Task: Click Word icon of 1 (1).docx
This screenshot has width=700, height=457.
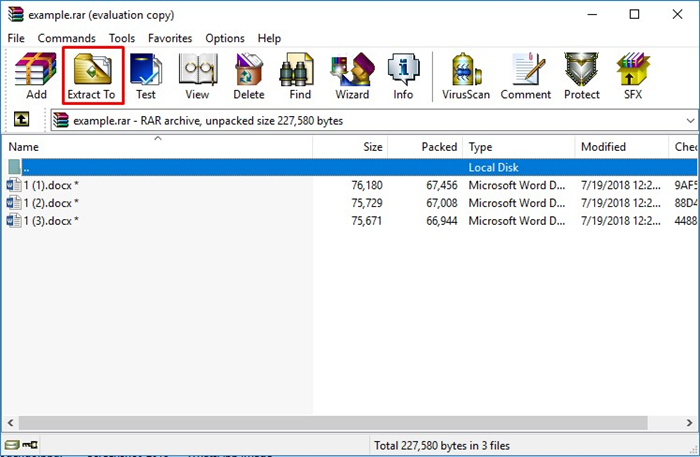Action: tap(14, 185)
